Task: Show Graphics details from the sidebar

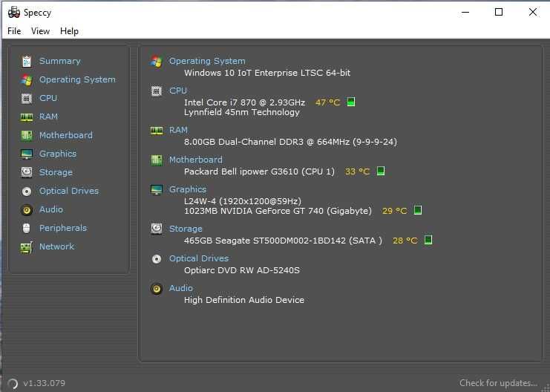Action: (x=58, y=154)
